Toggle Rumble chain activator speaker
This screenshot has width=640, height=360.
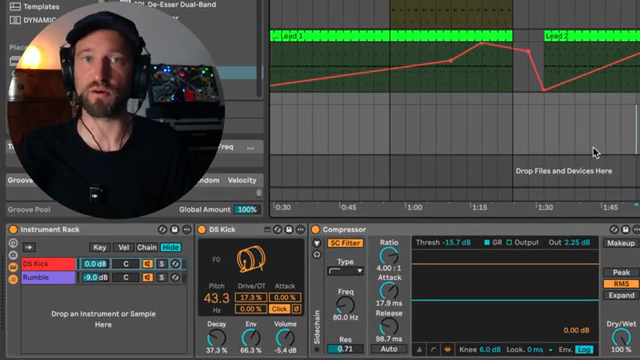tap(147, 278)
